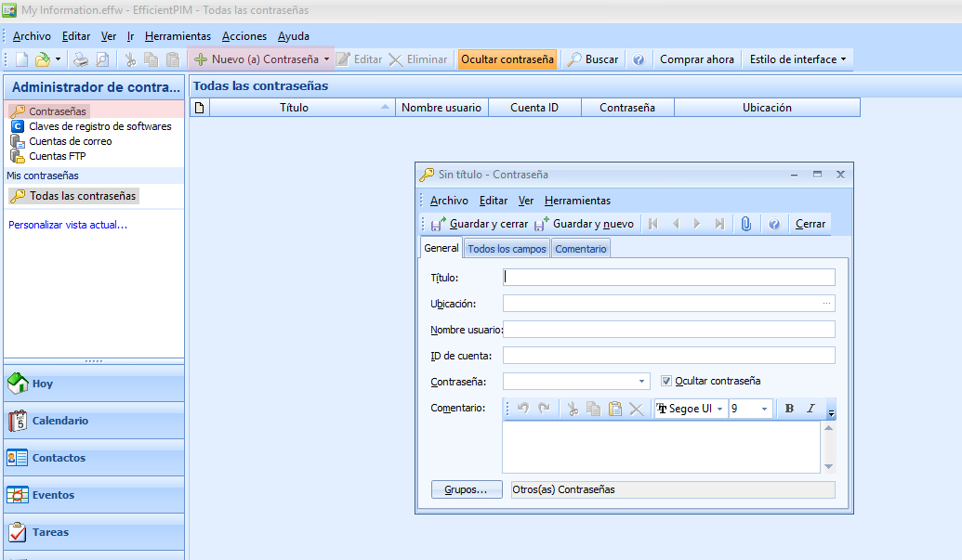The image size is (962, 560).
Task: Click Nuevo (a) Contraseña button
Action: (257, 59)
